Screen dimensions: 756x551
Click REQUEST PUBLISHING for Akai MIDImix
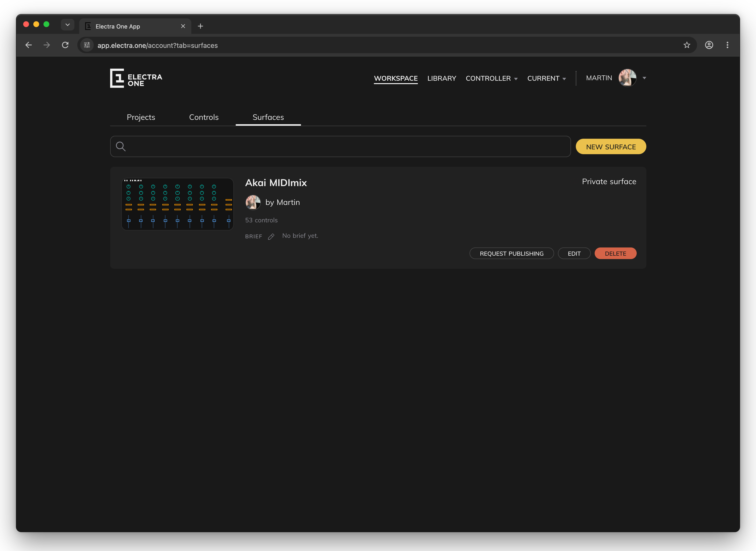[511, 254]
